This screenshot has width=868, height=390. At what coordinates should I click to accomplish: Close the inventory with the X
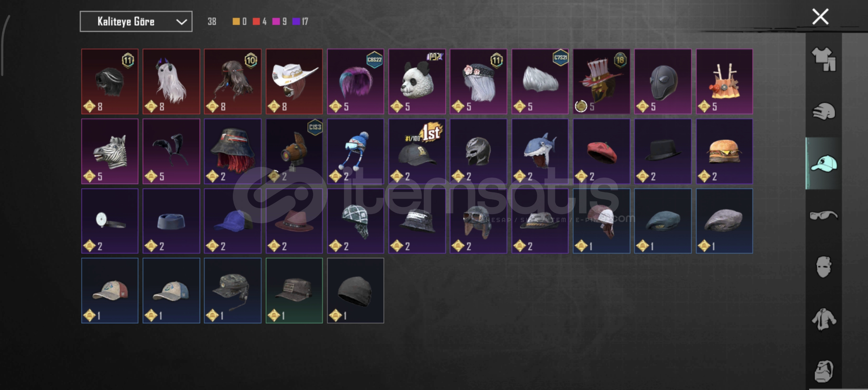820,17
